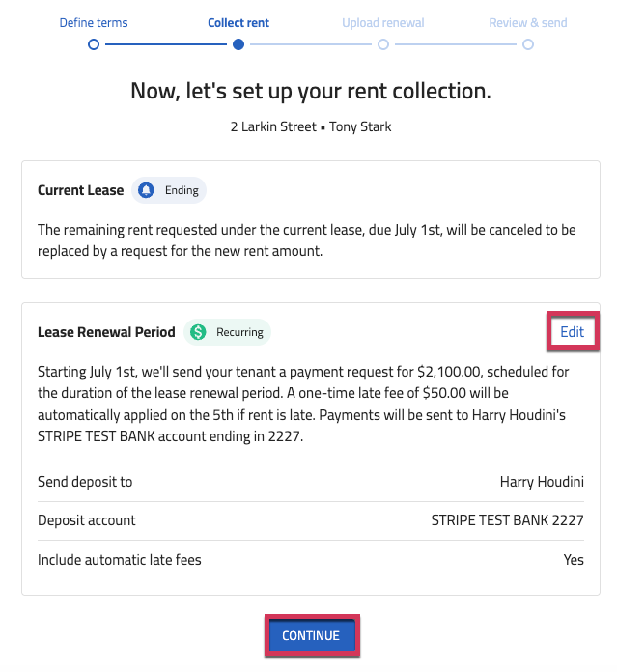Click the STRIPE TEST BANK 2227 value
The image size is (617, 672).
[x=507, y=520]
